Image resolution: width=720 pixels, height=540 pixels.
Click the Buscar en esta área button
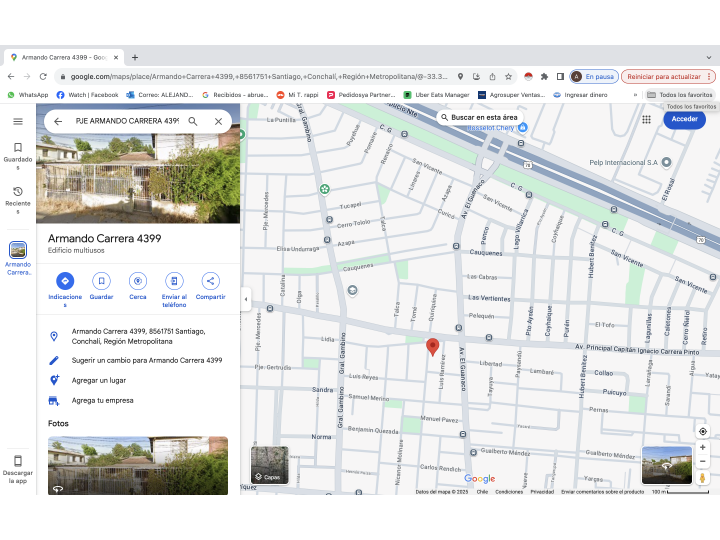tap(478, 118)
